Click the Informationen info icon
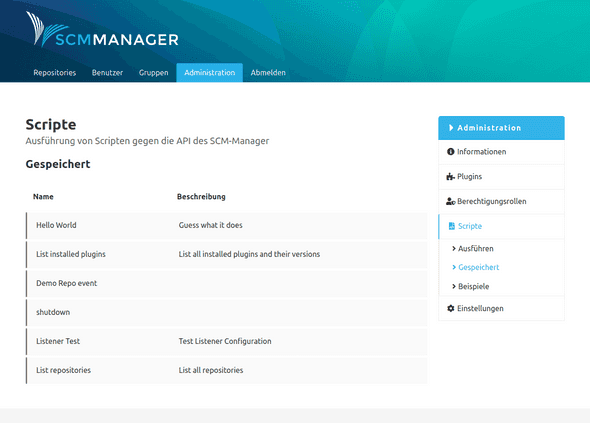Viewport: 590px width, 423px height. click(450, 152)
